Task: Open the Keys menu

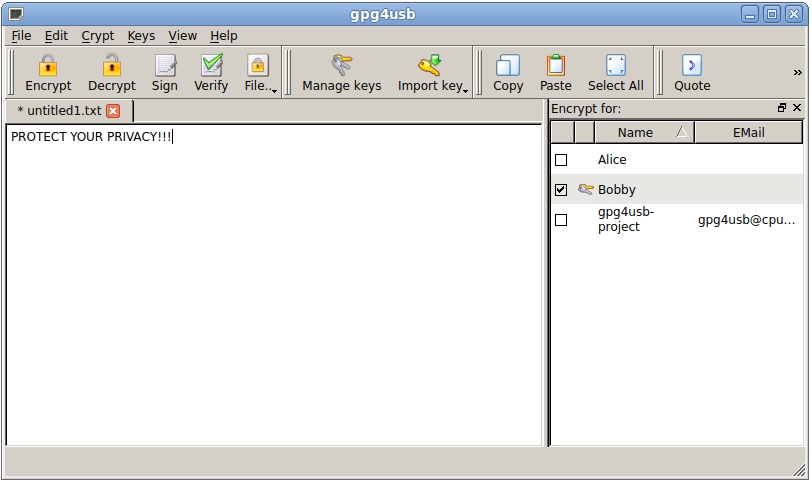Action: (141, 36)
